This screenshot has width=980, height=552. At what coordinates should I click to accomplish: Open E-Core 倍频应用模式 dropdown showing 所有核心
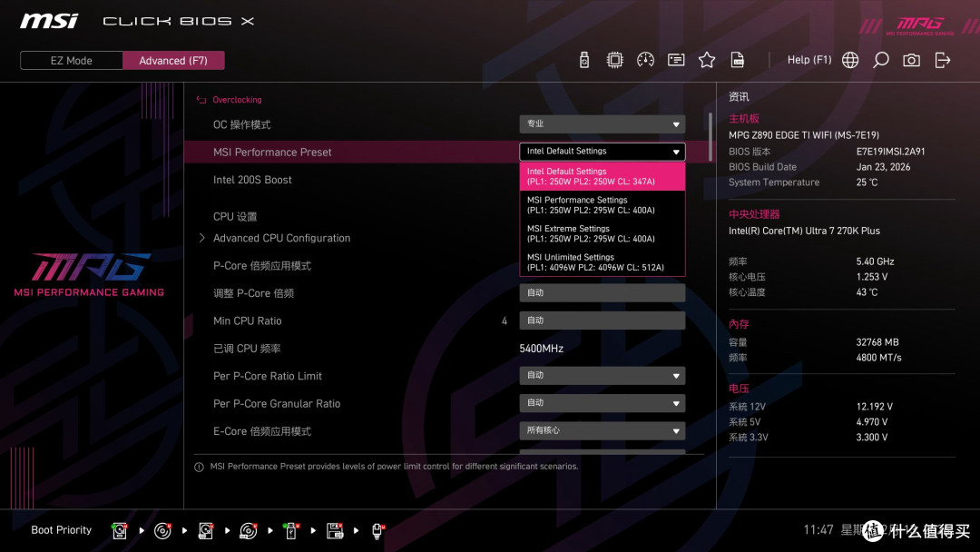pyautogui.click(x=602, y=430)
